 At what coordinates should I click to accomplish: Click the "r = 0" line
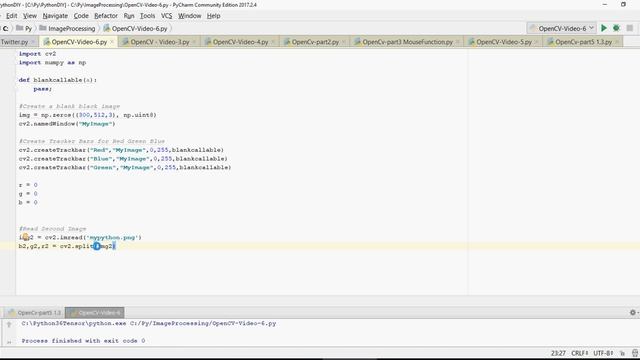click(28, 185)
